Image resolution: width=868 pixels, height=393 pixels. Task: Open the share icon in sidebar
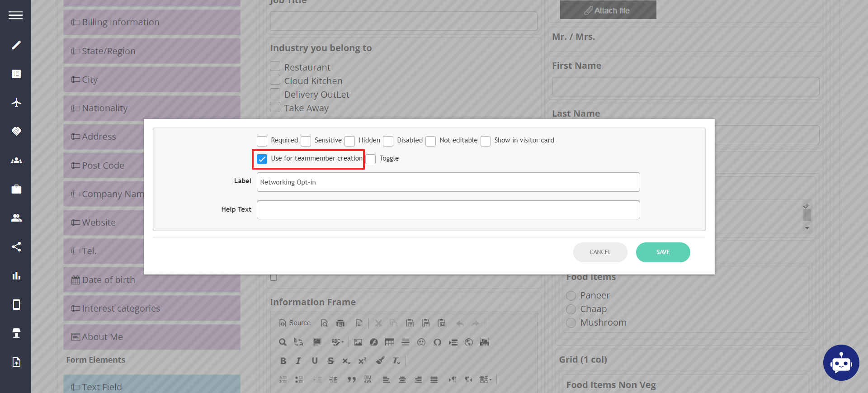pos(16,246)
